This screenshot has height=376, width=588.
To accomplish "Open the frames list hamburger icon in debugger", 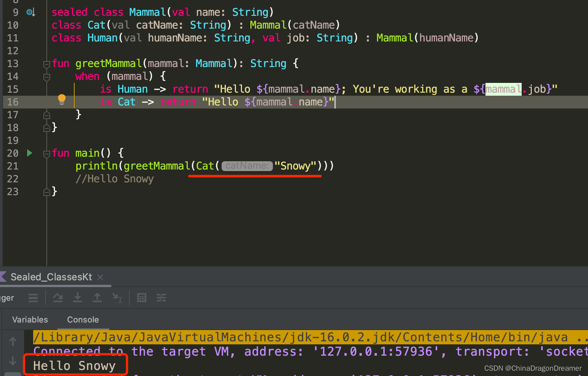I will (33, 298).
